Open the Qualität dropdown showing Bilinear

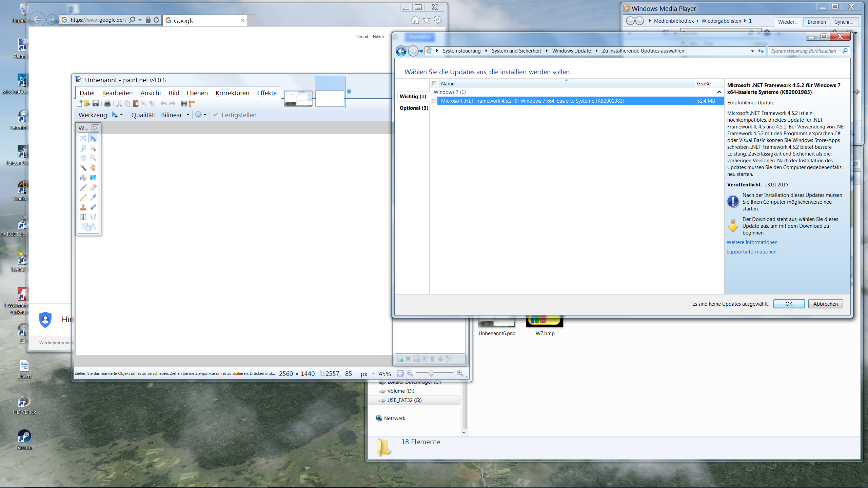188,115
